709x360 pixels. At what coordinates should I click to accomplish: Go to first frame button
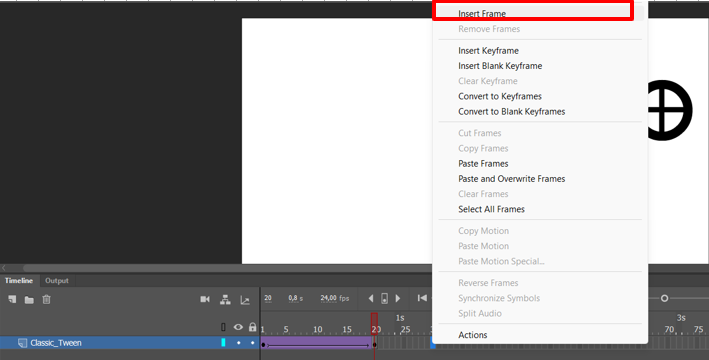(x=422, y=298)
